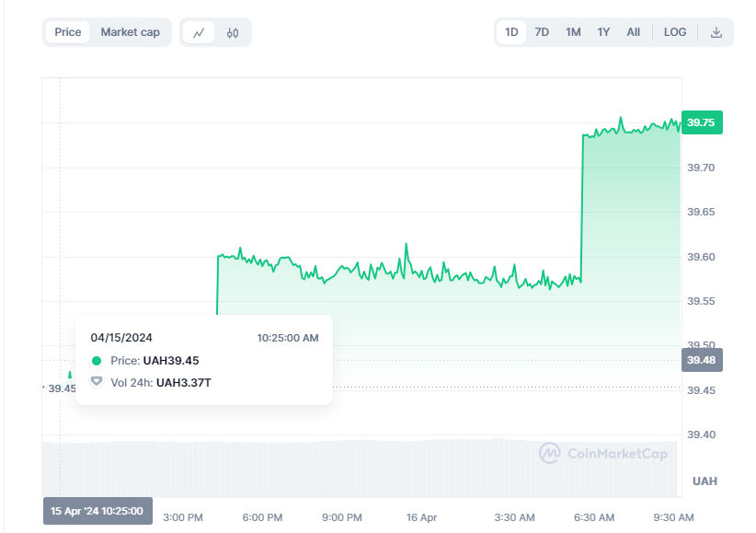Switch to candlestick chart icon
The width and height of the screenshot is (756, 533).
pos(233,33)
